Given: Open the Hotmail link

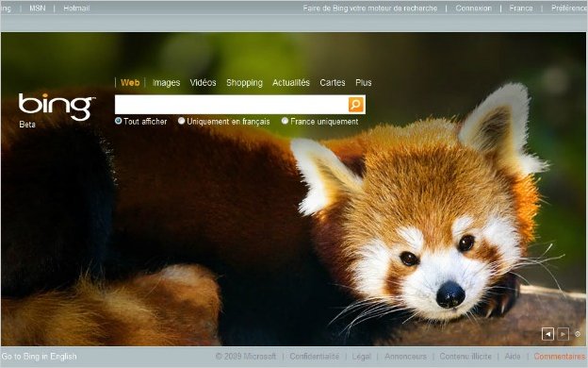Looking at the screenshot, I should [x=76, y=8].
